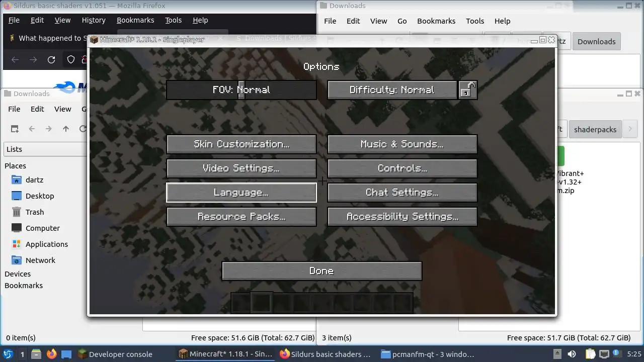Switch to Minecraft 1.18.1 taskbar entry

(226, 354)
